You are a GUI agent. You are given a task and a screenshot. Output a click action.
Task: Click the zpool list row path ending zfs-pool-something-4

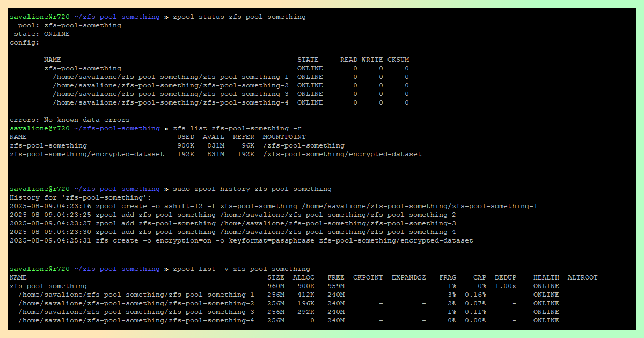point(136,320)
